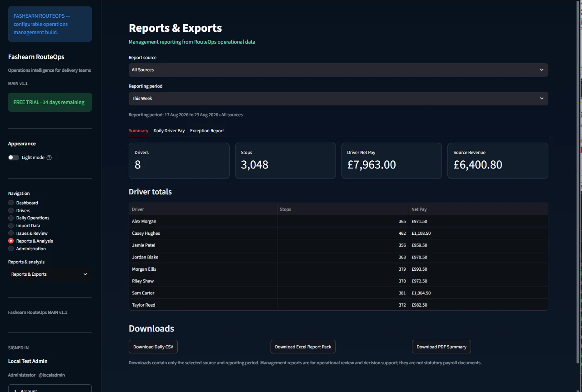
Task: Switch to the Daily Driver Pay tab
Action: [x=169, y=131]
